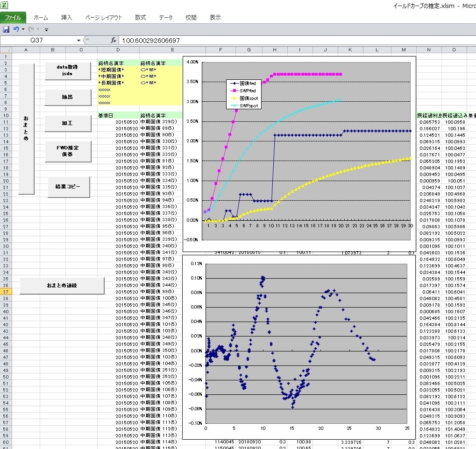Click the formula bar value 100.600292606697

pos(151,41)
